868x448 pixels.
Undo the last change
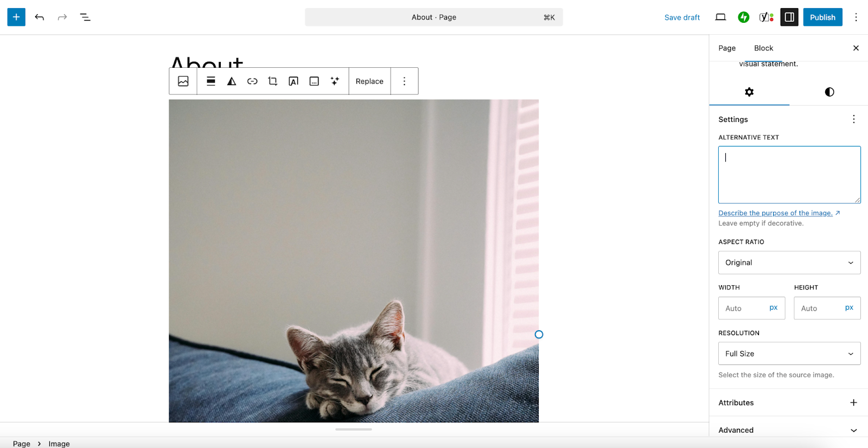click(x=40, y=17)
